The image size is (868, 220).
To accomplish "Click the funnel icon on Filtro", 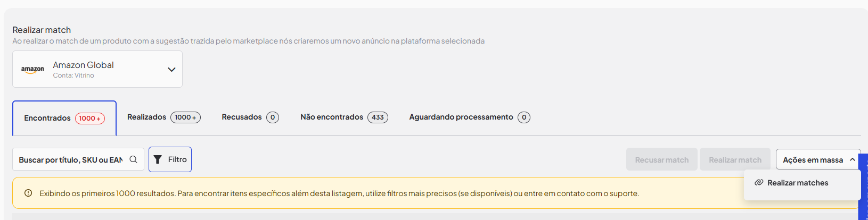I will (158, 159).
